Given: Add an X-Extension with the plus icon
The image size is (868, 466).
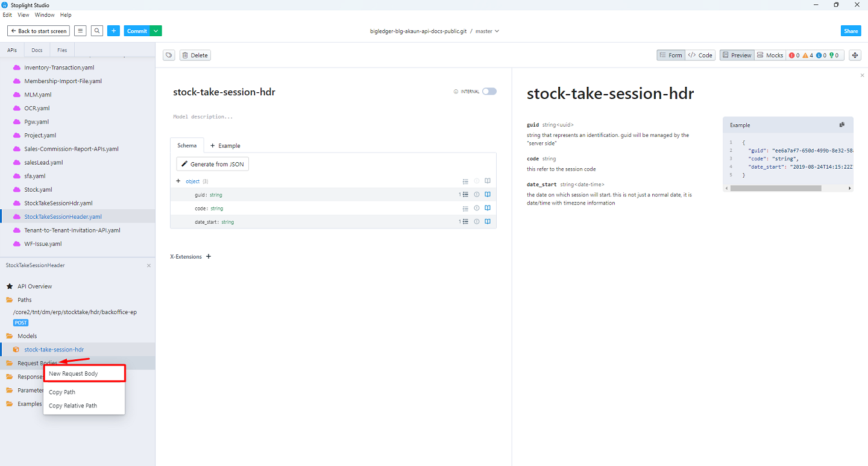Looking at the screenshot, I should tap(209, 257).
